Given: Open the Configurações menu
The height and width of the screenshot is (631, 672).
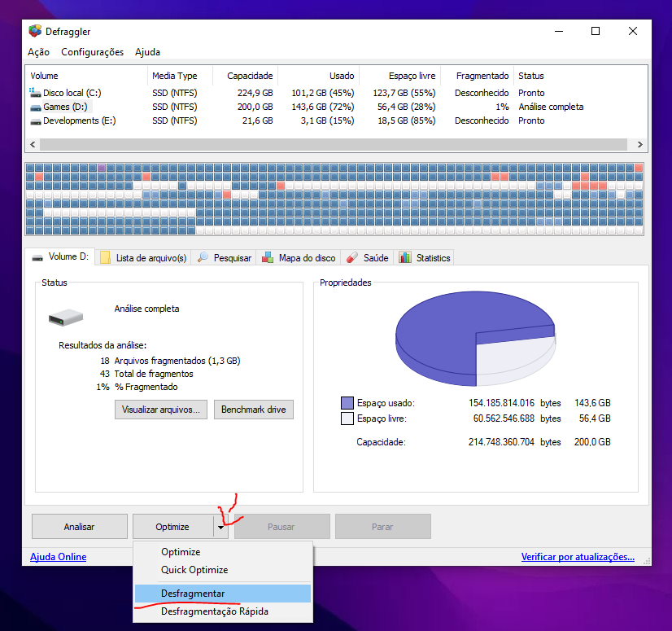Looking at the screenshot, I should (92, 52).
